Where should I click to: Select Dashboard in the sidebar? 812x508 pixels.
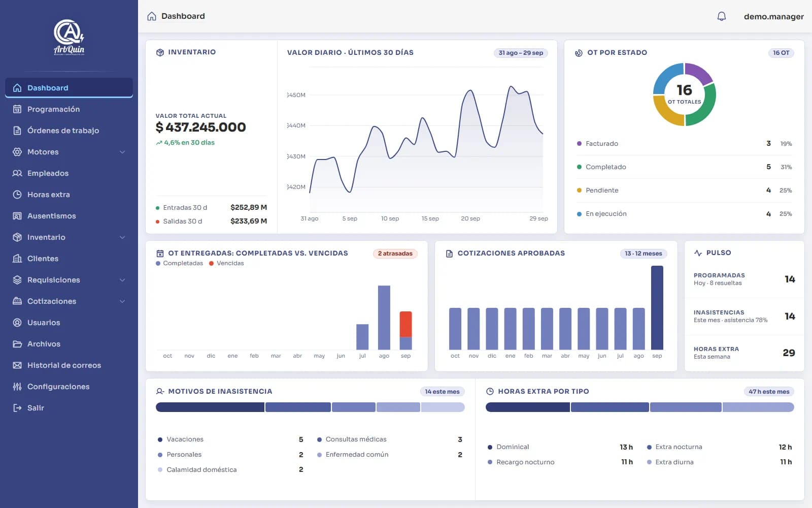pos(69,88)
